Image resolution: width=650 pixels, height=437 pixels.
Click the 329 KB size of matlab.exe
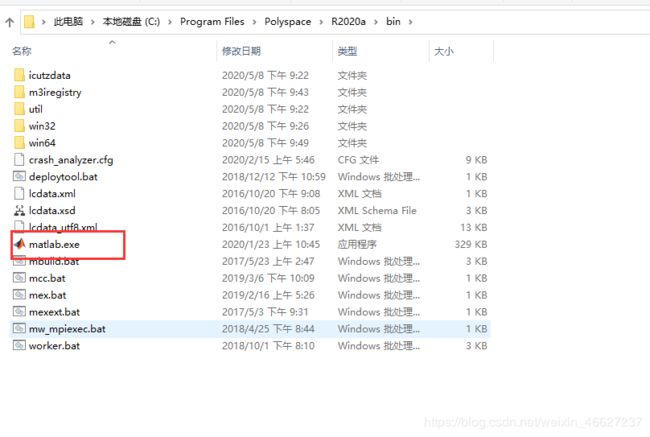pyautogui.click(x=471, y=245)
